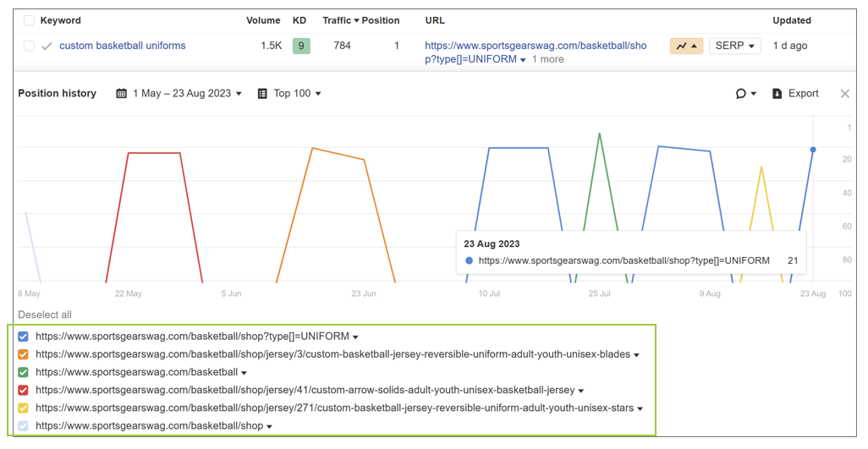Click the calendar icon beside date range
This screenshot has height=449, width=868.
coord(122,94)
